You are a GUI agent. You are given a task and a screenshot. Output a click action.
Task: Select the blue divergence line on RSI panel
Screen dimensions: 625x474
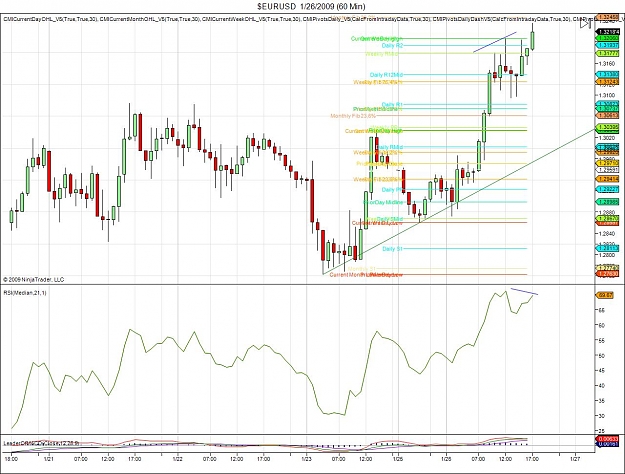click(524, 291)
